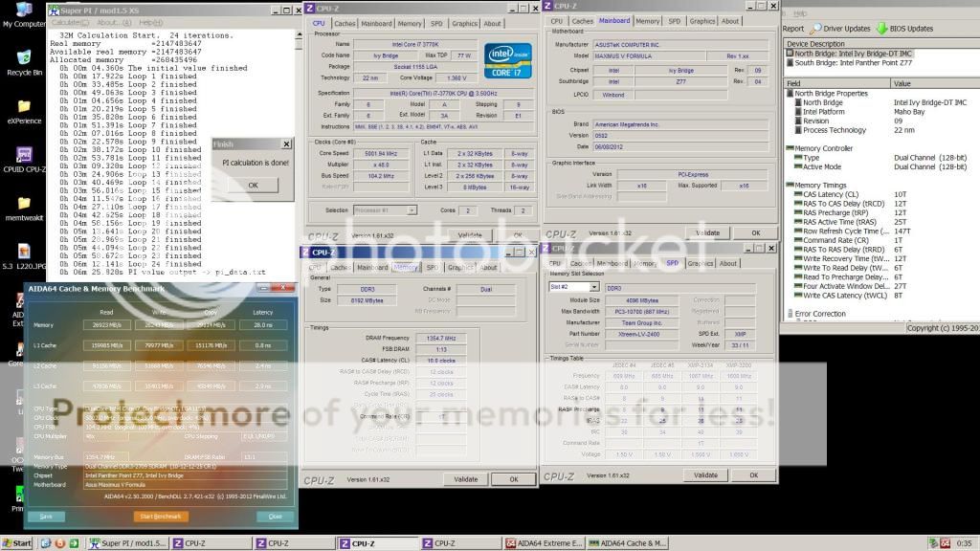Open the My Computer desktop icon

click(24, 15)
